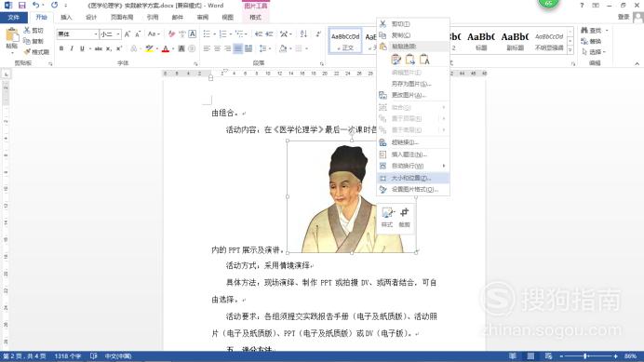Click the selected portrait image in document
The height and width of the screenshot is (362, 644).
tap(352, 197)
